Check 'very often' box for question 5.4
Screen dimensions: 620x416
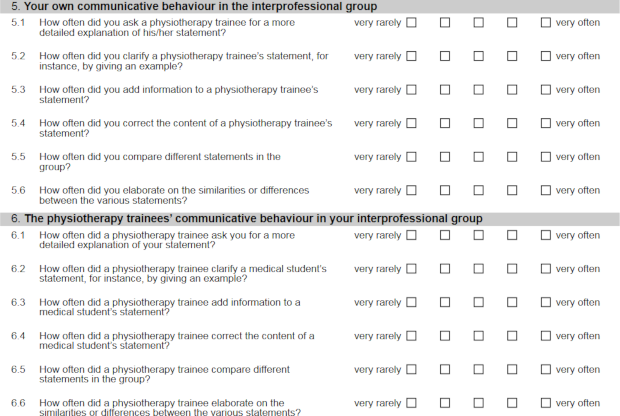click(x=546, y=123)
